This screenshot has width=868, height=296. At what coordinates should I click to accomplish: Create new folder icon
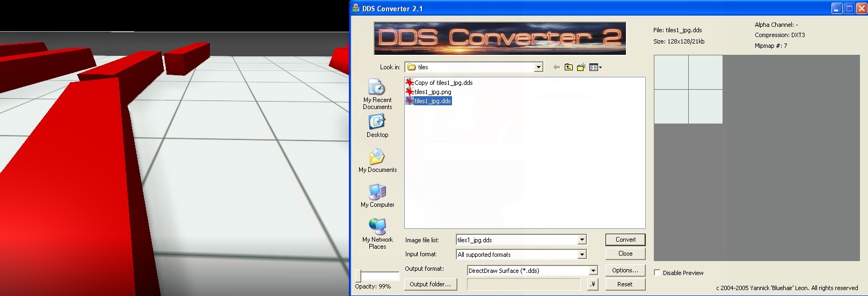click(x=581, y=67)
